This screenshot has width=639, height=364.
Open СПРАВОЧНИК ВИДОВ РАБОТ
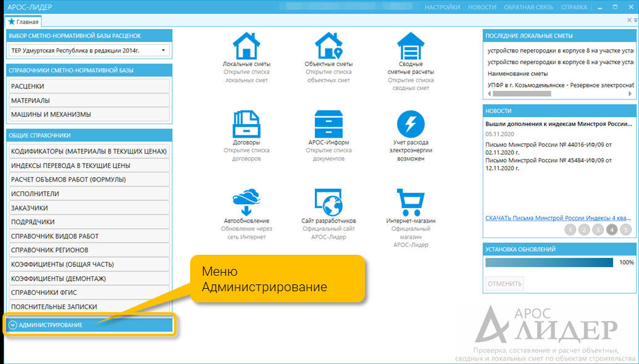coord(89,236)
